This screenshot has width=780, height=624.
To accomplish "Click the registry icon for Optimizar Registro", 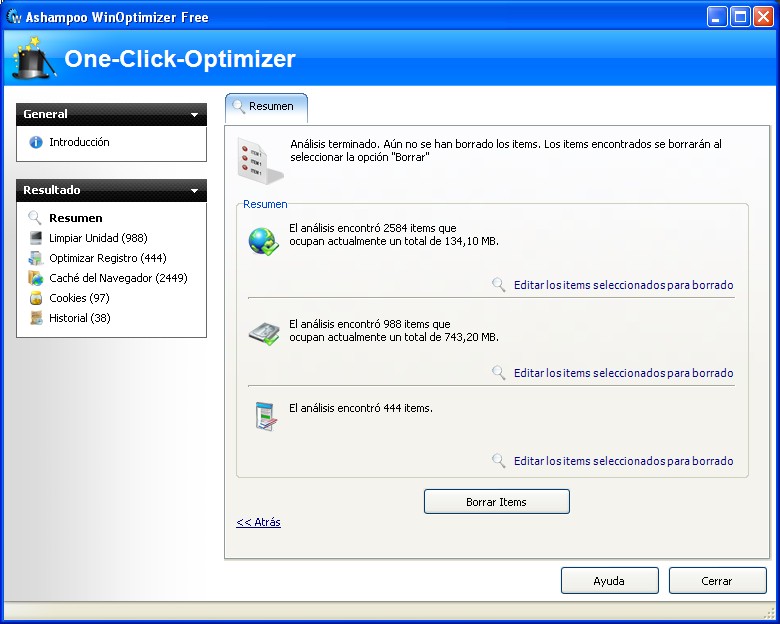I will pyautogui.click(x=36, y=258).
